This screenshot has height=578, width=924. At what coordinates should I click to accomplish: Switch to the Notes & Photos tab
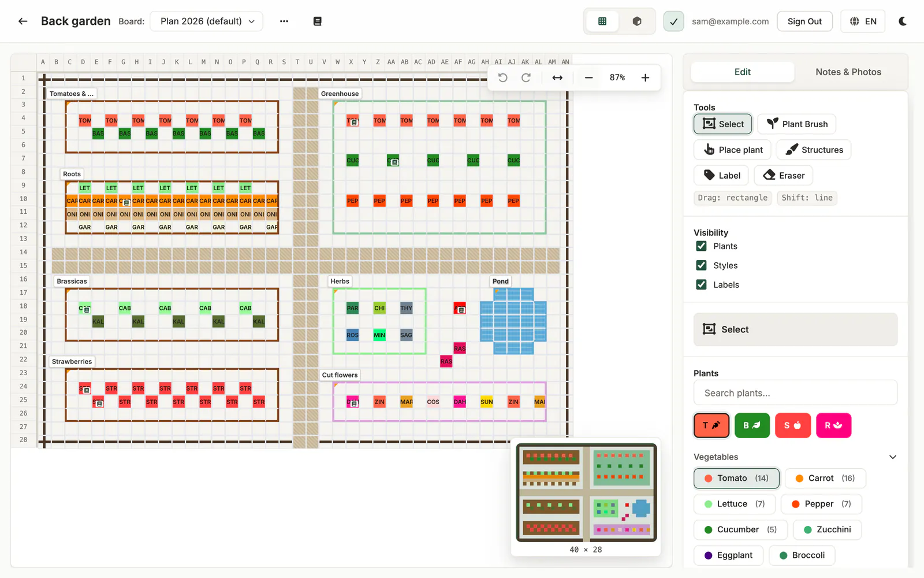coord(848,72)
